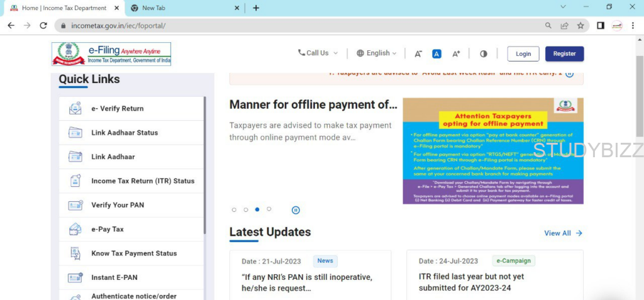
Task: Click the offline payment banner image
Action: click(x=493, y=151)
